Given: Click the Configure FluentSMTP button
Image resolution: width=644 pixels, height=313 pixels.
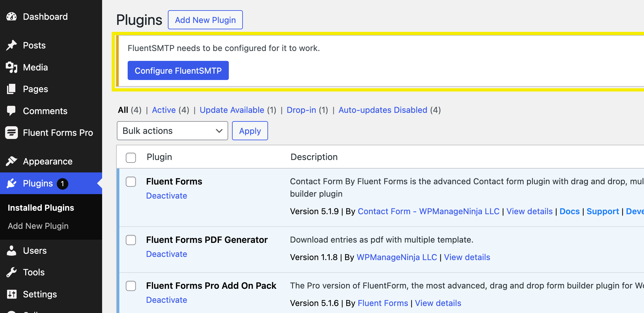Looking at the screenshot, I should click(x=178, y=70).
